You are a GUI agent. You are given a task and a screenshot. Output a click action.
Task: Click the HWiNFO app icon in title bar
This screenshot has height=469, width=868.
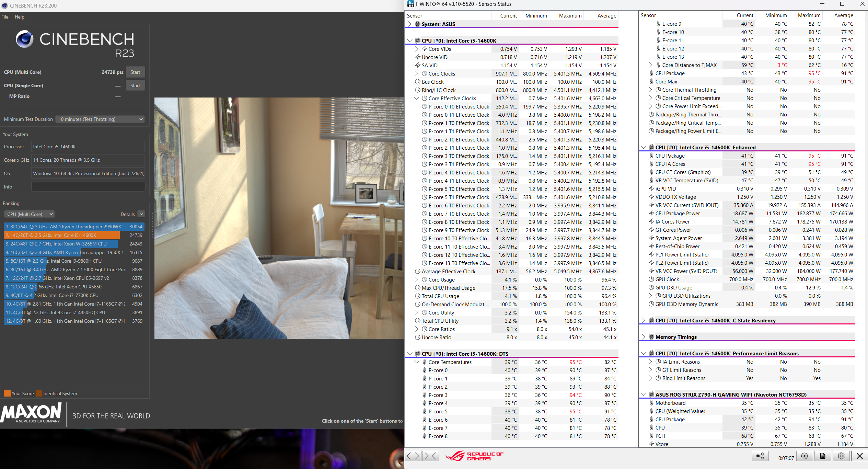[410, 4]
